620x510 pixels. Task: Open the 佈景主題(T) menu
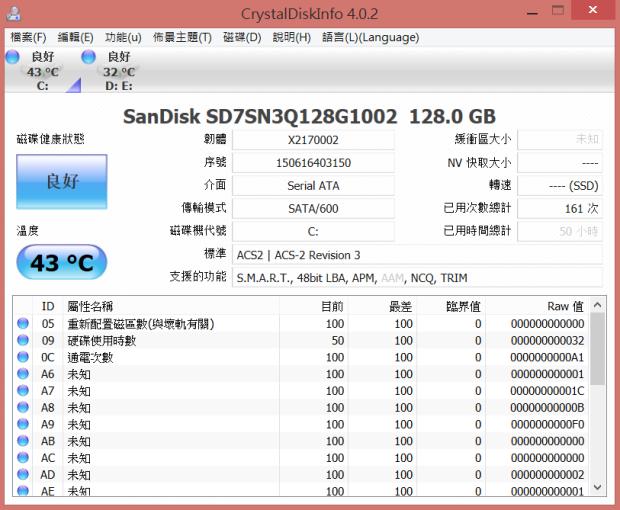click(182, 37)
